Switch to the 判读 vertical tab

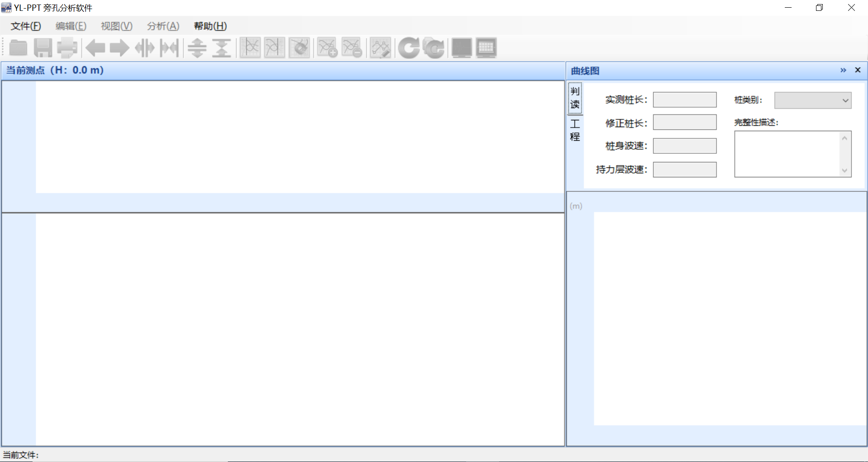point(575,98)
